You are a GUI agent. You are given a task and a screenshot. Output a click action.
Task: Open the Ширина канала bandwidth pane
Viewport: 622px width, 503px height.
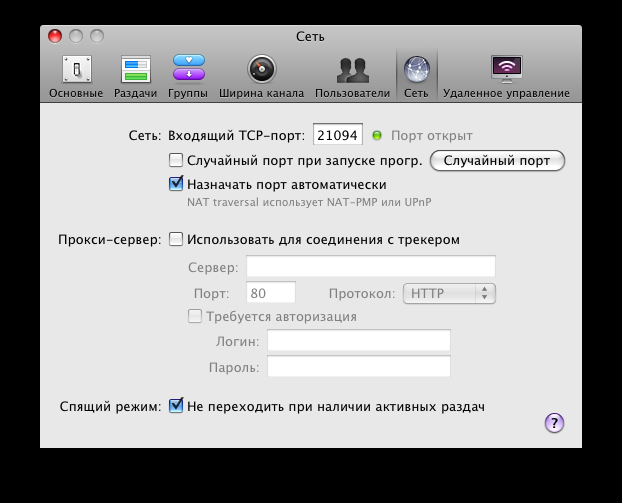pyautogui.click(x=261, y=77)
